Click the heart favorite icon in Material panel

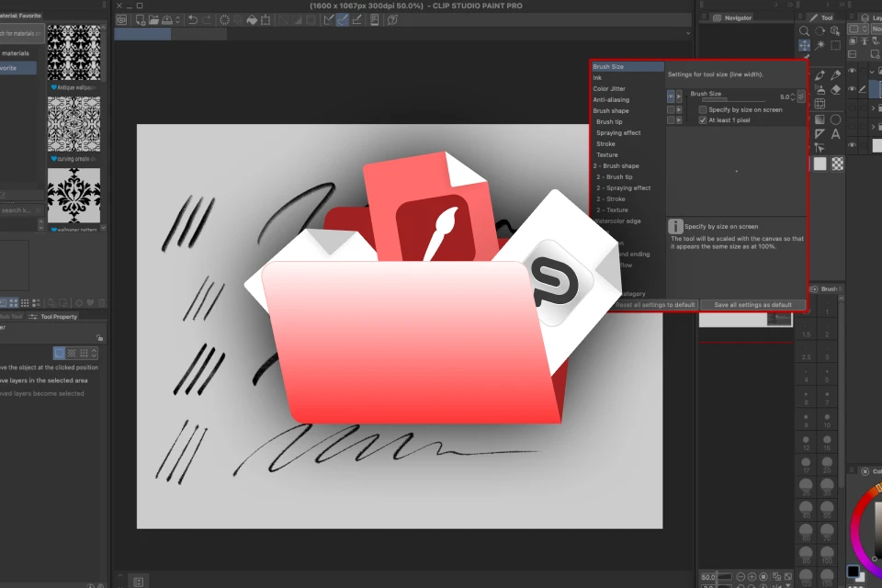(91, 302)
